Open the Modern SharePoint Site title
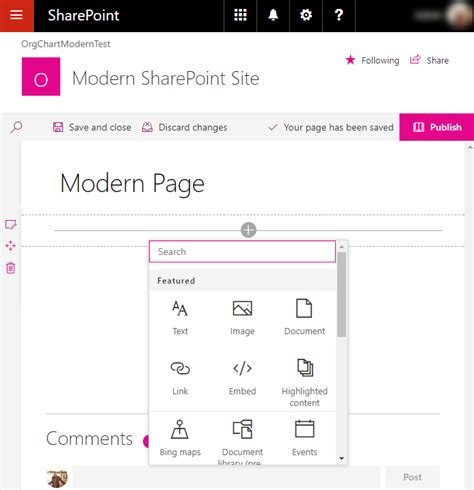Image resolution: width=474 pixels, height=490 pixels. (x=166, y=79)
